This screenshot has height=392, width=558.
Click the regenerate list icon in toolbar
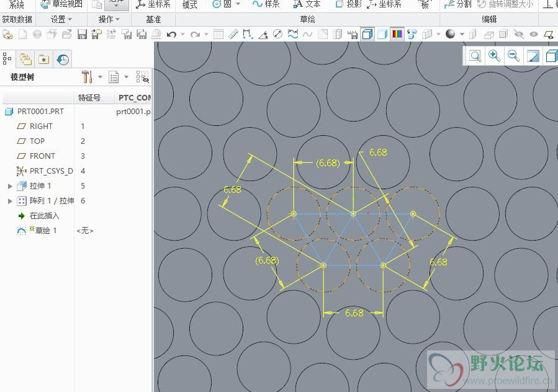pos(111,35)
